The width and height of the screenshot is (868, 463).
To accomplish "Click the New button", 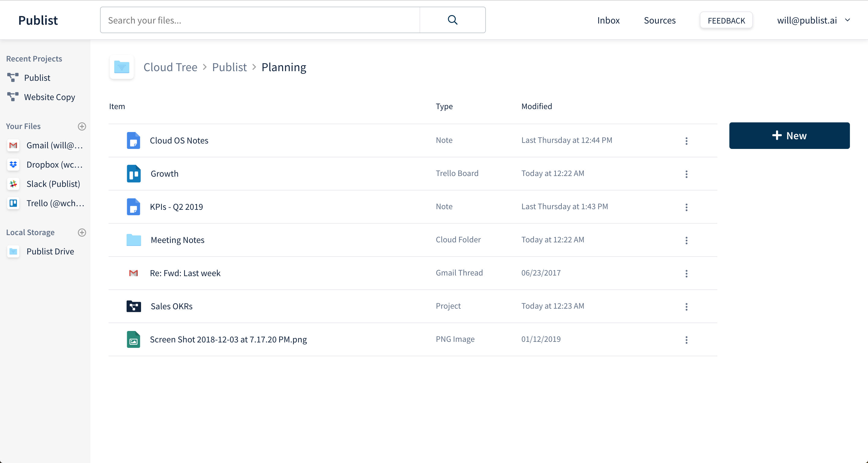I will [x=789, y=136].
